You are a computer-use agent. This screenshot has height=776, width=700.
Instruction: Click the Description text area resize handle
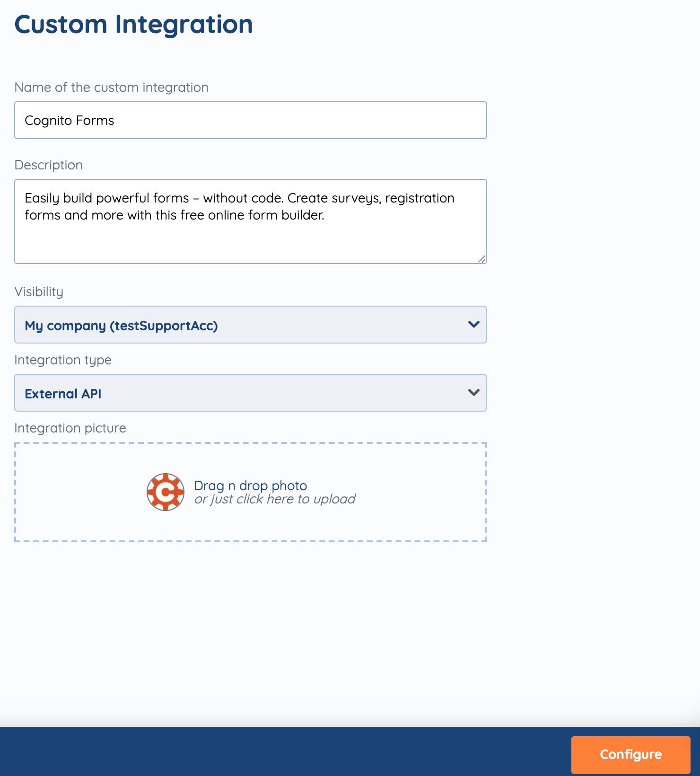point(481,259)
